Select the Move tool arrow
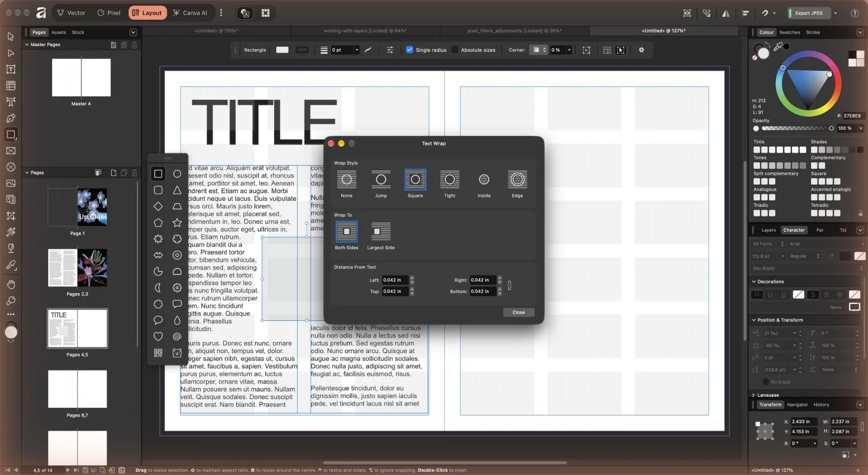868x475 pixels. click(11, 37)
